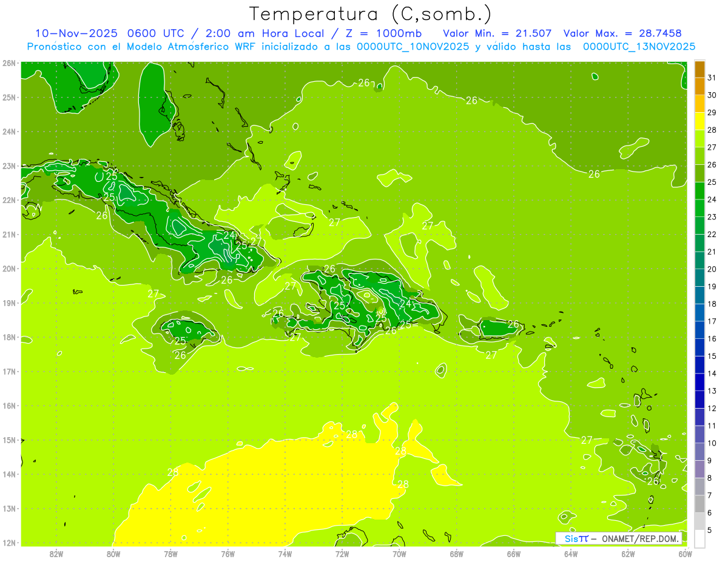This screenshot has height=562, width=728.
Task: Click the latitude axis label "13N"
Action: click(x=9, y=508)
